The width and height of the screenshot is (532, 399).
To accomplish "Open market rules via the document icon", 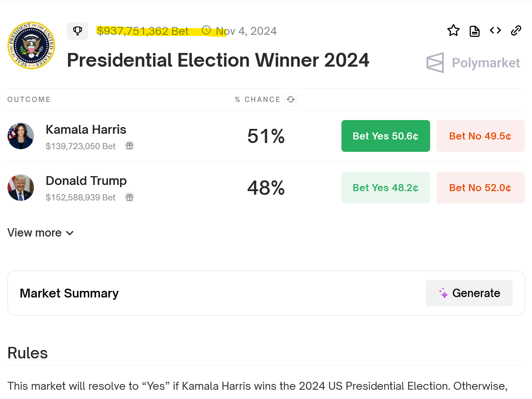I will click(474, 30).
